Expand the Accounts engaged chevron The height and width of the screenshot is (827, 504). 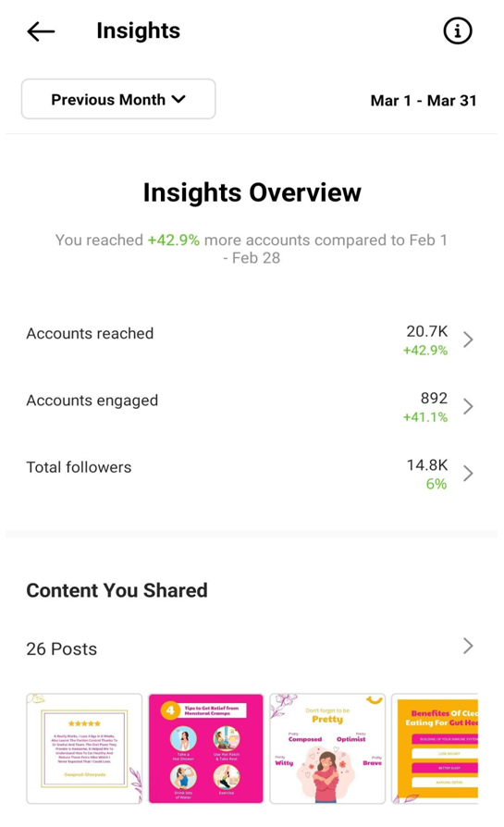click(468, 406)
